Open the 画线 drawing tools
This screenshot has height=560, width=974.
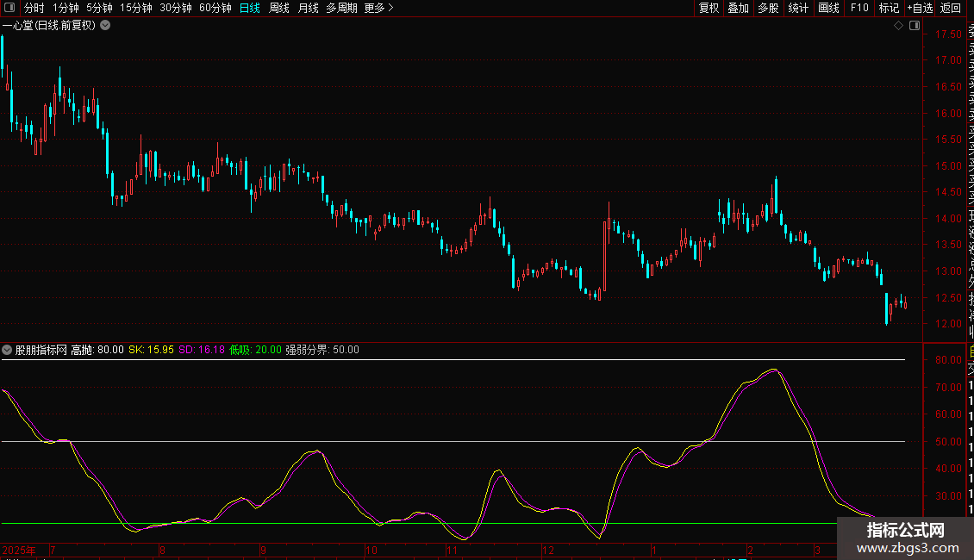(828, 8)
